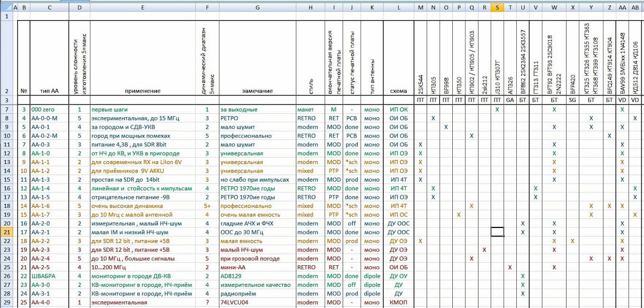Viewport: 644px width, 308px height.
Task: Click row 7 header
Action: point(8,109)
